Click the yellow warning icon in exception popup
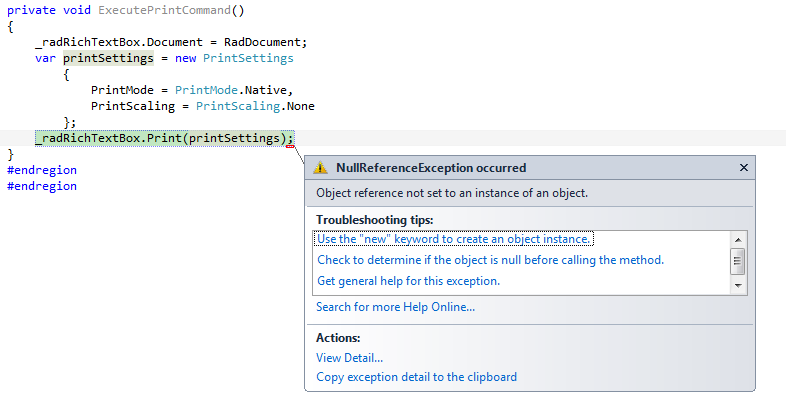Screen dimensions: 787x418 click(x=320, y=168)
